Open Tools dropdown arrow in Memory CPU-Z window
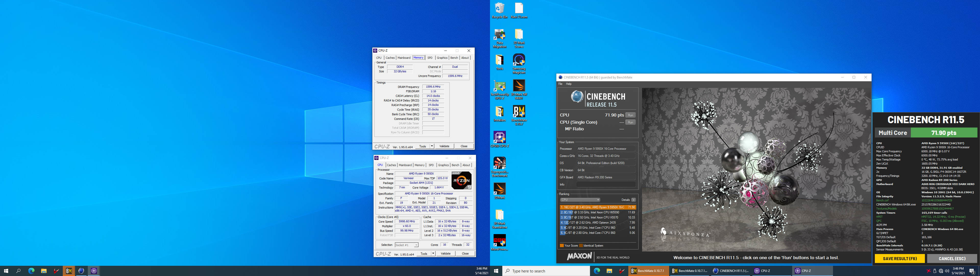 [432, 146]
